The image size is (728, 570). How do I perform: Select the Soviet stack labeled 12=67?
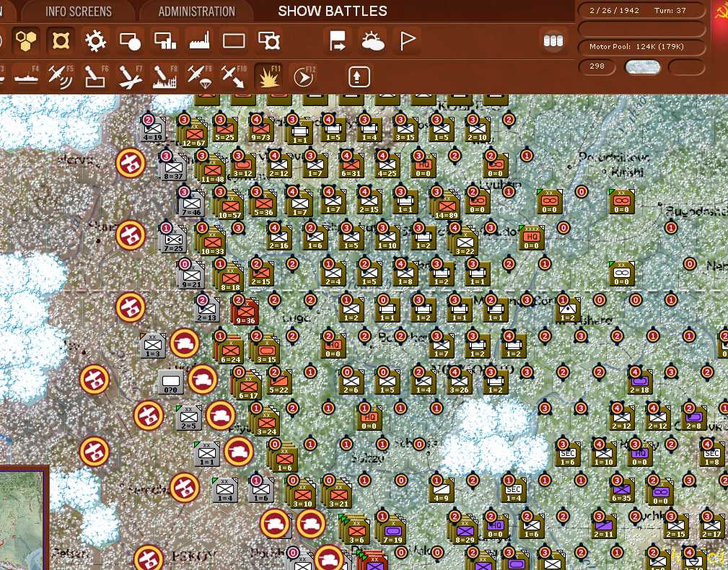click(x=193, y=133)
